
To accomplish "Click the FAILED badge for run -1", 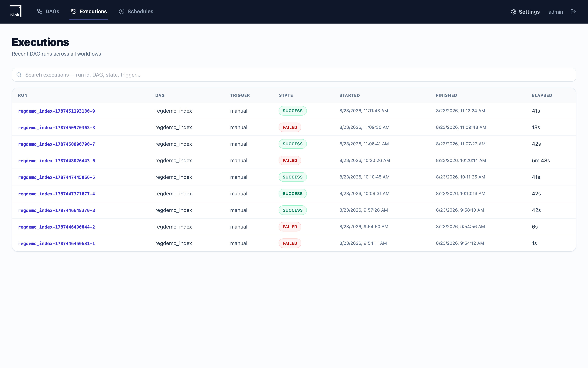I will (x=290, y=243).
